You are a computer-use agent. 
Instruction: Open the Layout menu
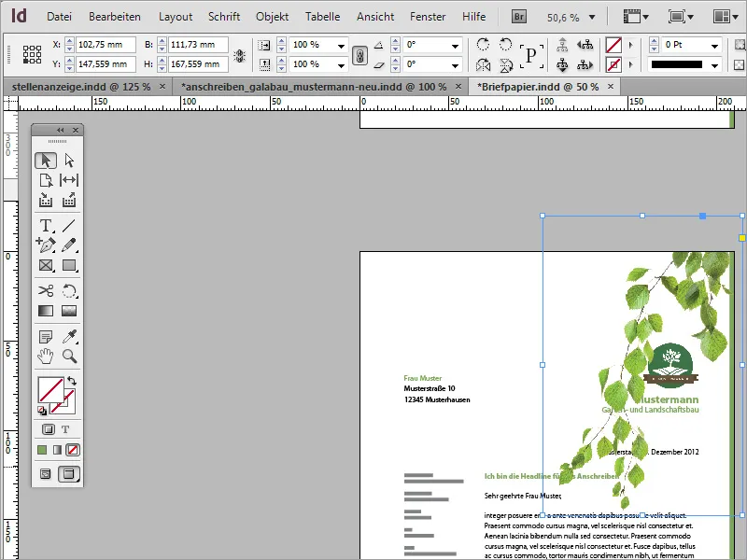pos(176,17)
